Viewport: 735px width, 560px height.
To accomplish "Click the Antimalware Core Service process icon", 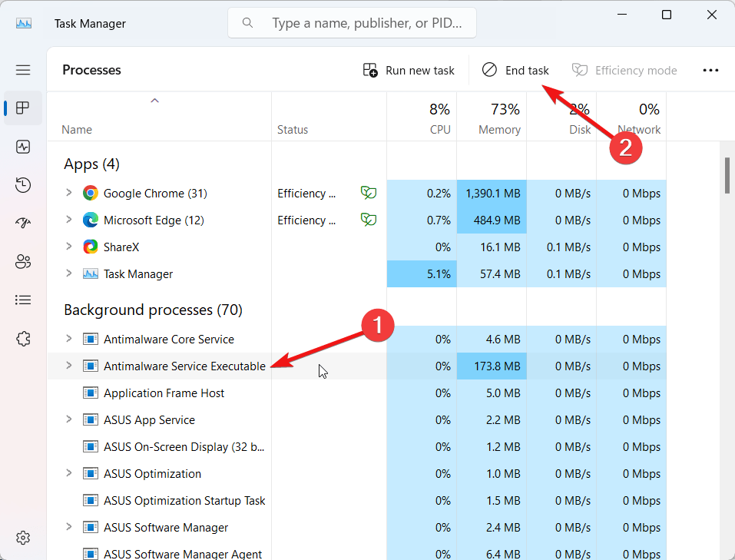I will pyautogui.click(x=91, y=339).
